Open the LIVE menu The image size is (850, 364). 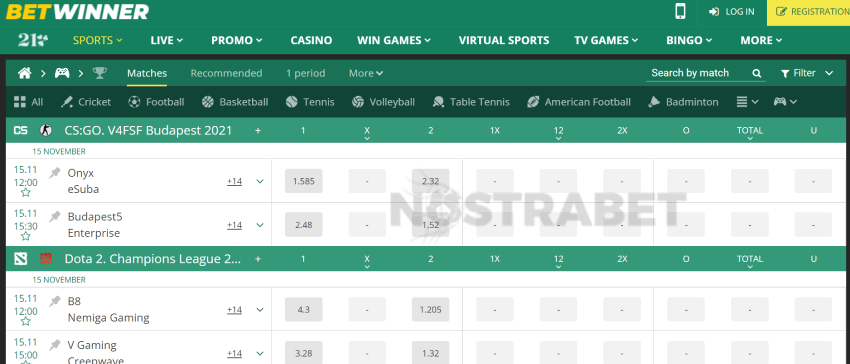[x=166, y=40]
